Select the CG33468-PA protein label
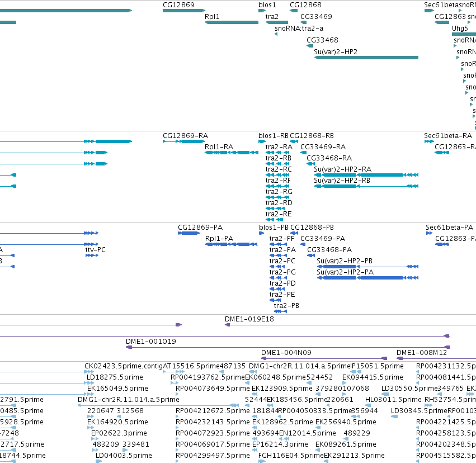Screen dimensions: 476x464 329,250
